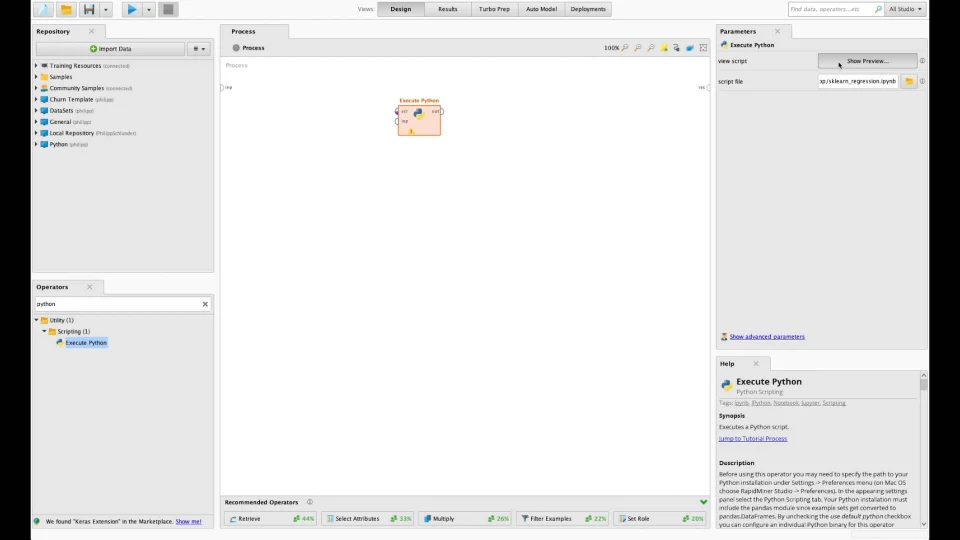Open the Show advanced parameters link

tap(767, 337)
